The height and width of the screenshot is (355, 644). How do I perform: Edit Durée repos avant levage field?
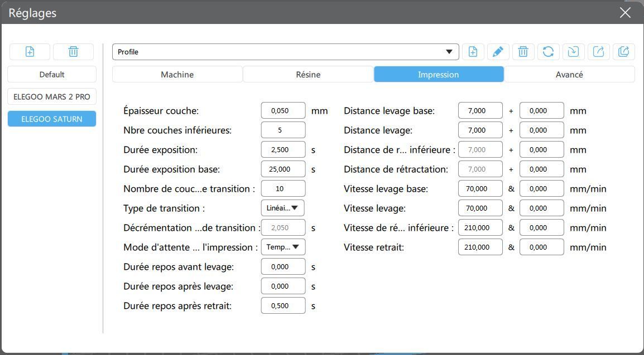pyautogui.click(x=283, y=267)
